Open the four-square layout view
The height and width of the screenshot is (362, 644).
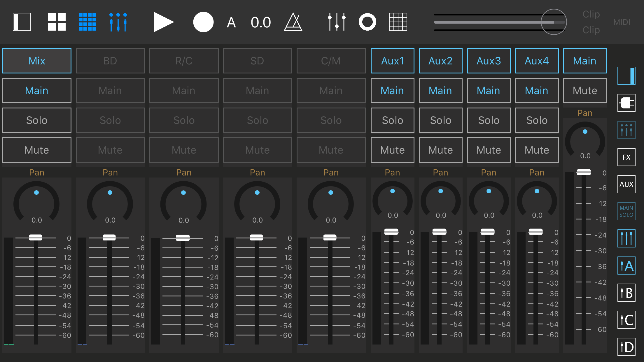point(57,22)
